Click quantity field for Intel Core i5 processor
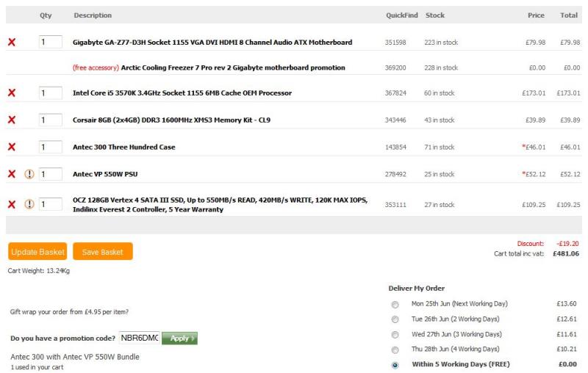This screenshot has height=373, width=588. point(50,93)
